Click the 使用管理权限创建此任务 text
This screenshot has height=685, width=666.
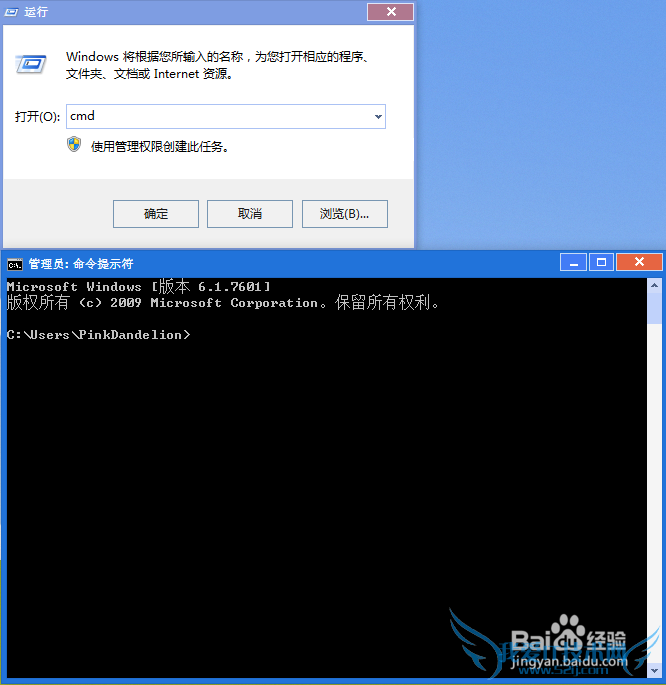coord(160,147)
